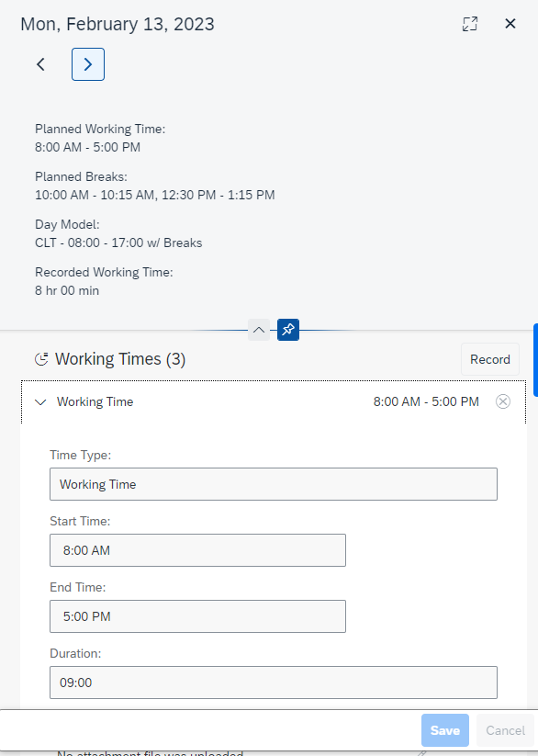Click the blue vertical scrollbar thumb
Image resolution: width=538 pixels, height=756 pixels.
tap(535, 360)
